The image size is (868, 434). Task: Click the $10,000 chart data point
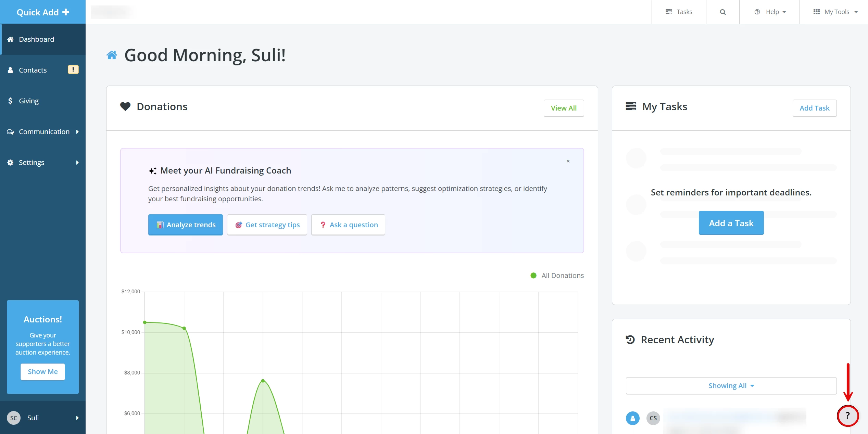point(184,328)
